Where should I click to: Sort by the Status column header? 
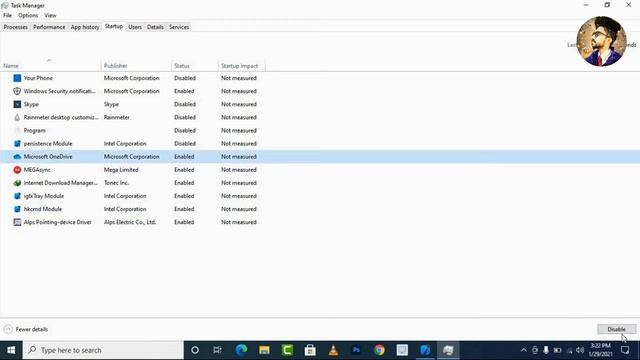coord(195,65)
